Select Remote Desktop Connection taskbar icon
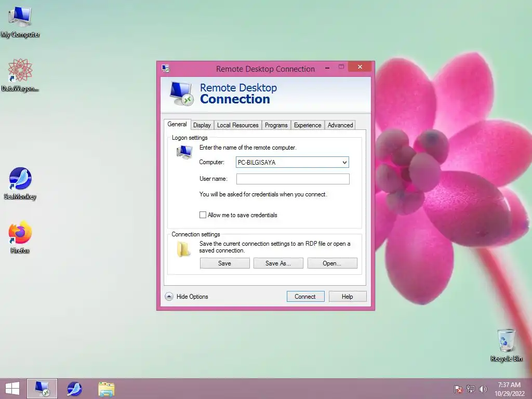532x399 pixels. (42, 389)
